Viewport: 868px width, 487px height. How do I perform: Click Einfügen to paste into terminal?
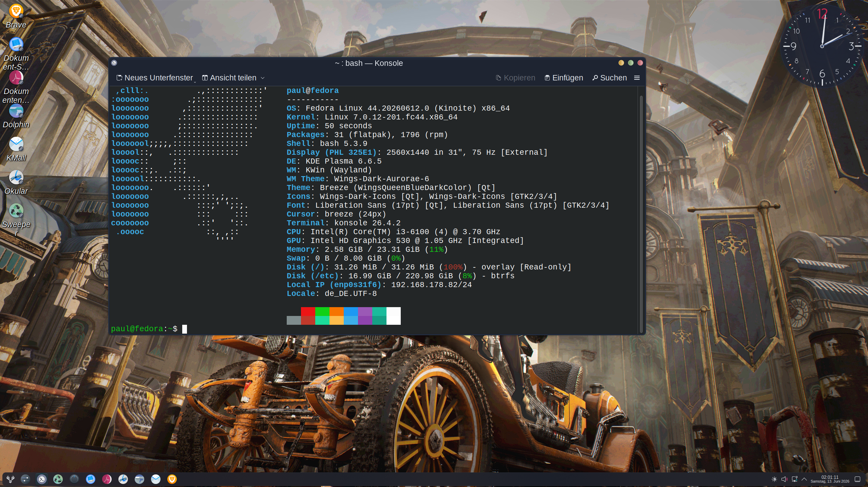pos(564,78)
